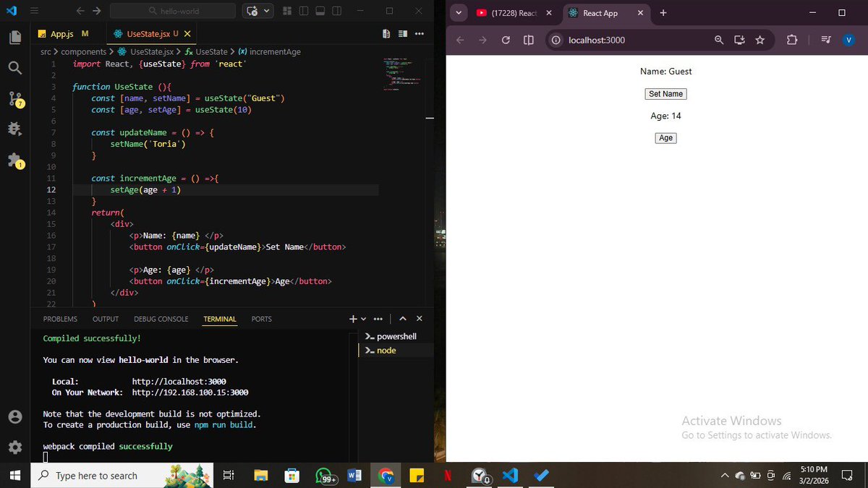Switch to the OUTPUT panel tab
The height and width of the screenshot is (488, 868).
click(106, 319)
